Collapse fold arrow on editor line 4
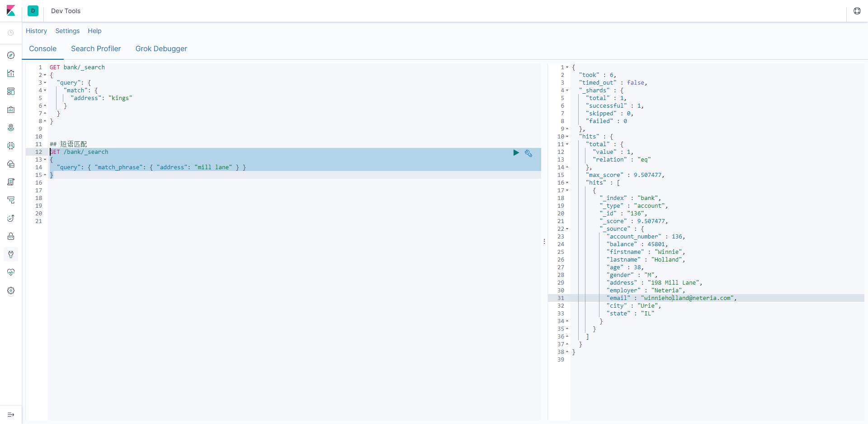Screen dimensions: 868x424 tap(45, 91)
